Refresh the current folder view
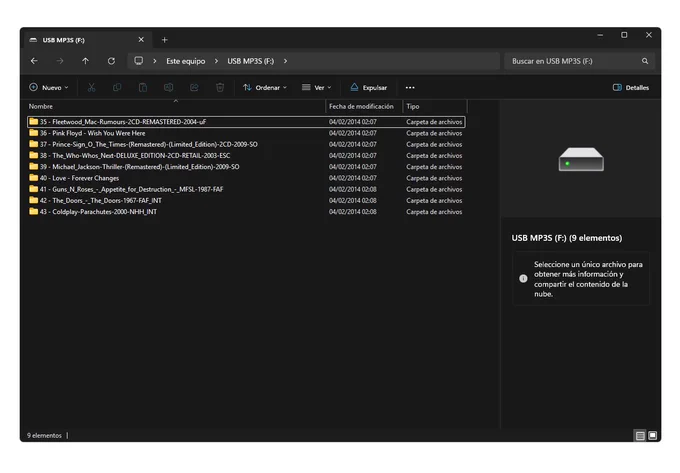 point(111,61)
